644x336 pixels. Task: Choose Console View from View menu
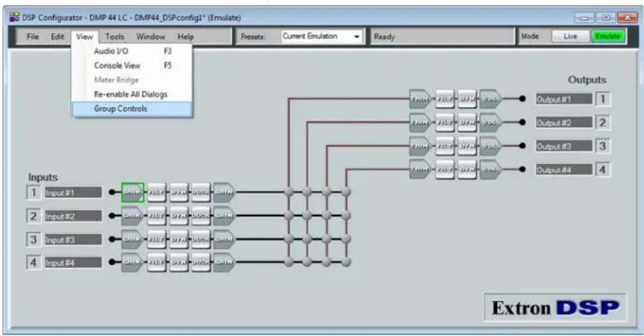132,65
